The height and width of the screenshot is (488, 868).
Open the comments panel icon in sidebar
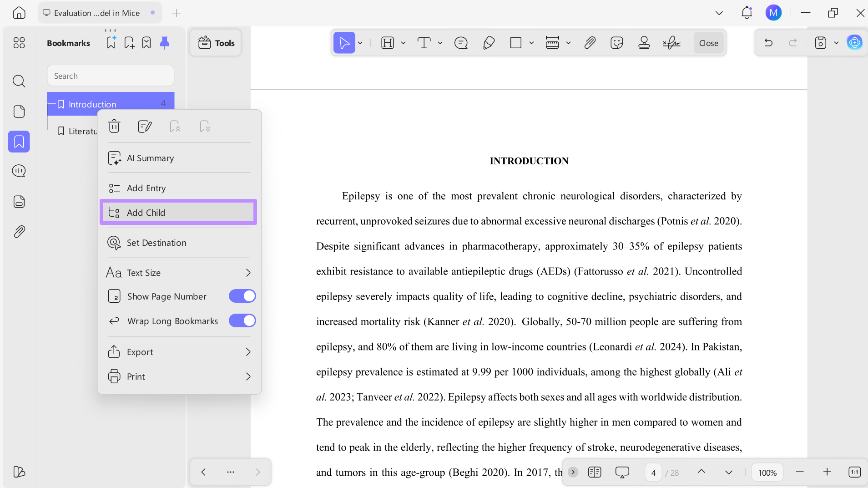tap(19, 171)
